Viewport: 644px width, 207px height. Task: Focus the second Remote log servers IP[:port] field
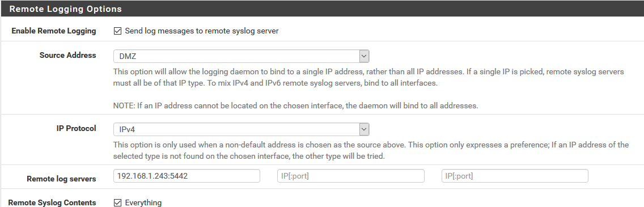coord(351,176)
